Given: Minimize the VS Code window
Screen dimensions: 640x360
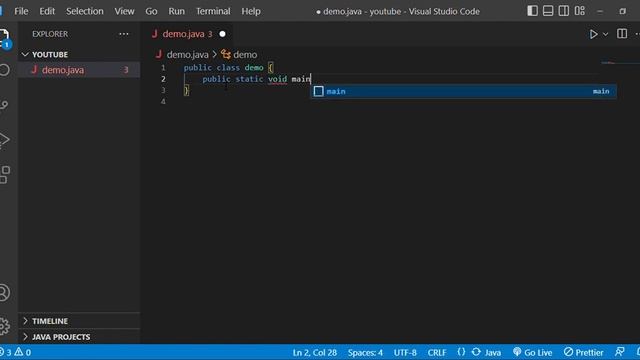Looking at the screenshot, I should point(600,11).
